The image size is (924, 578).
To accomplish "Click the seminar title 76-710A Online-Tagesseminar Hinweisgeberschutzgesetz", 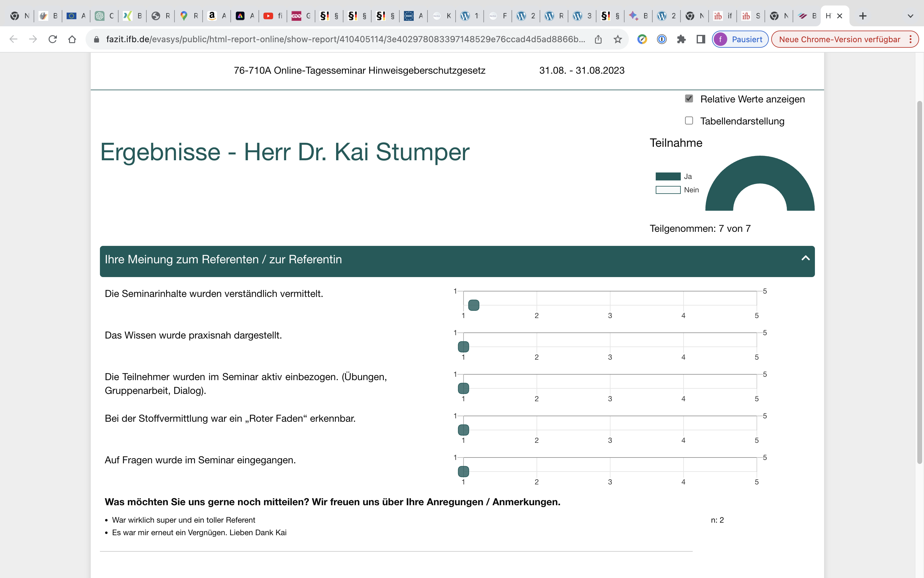I will tap(359, 71).
